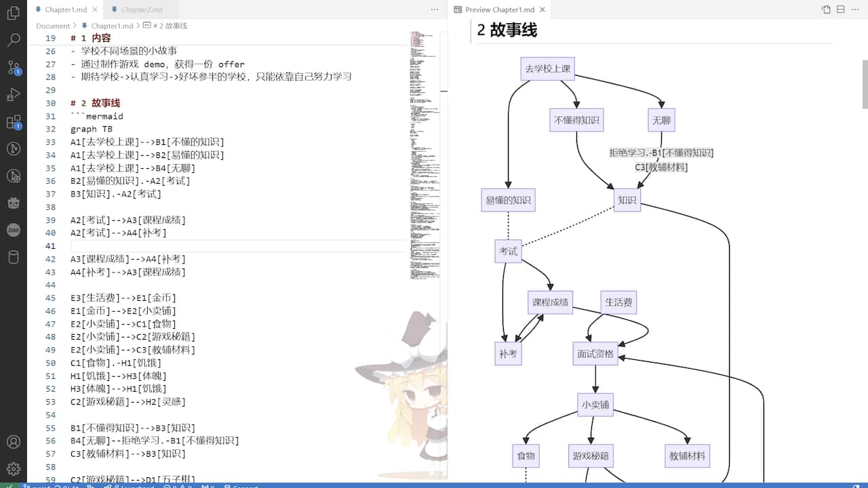Image resolution: width=868 pixels, height=488 pixels.
Task: Click the '小卖铺' node in preview diagram
Action: (595, 405)
